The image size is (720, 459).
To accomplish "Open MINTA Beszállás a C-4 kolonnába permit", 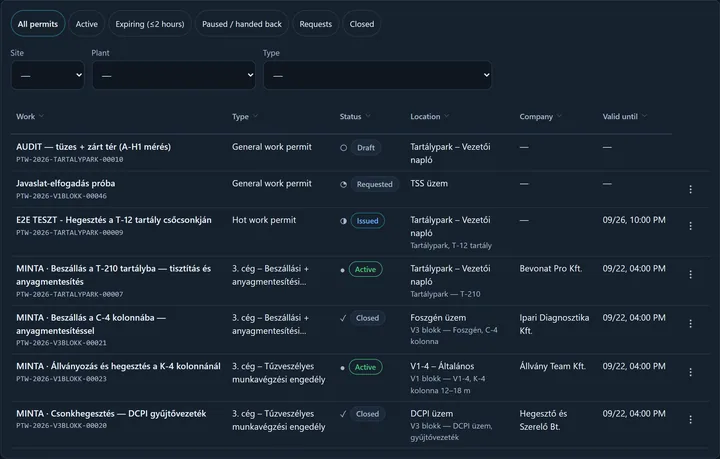I will click(x=91, y=324).
